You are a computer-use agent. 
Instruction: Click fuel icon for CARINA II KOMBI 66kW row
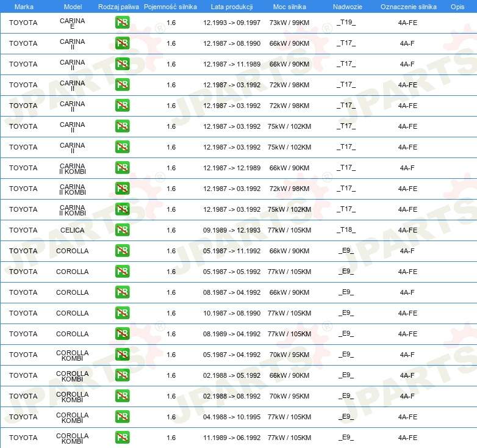tap(122, 168)
